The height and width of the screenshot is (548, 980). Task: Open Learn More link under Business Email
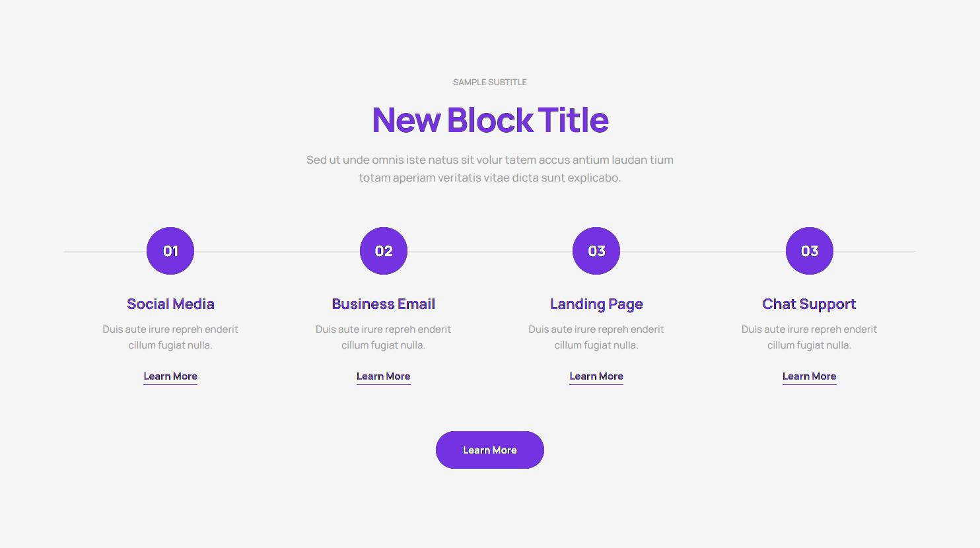[x=384, y=376]
